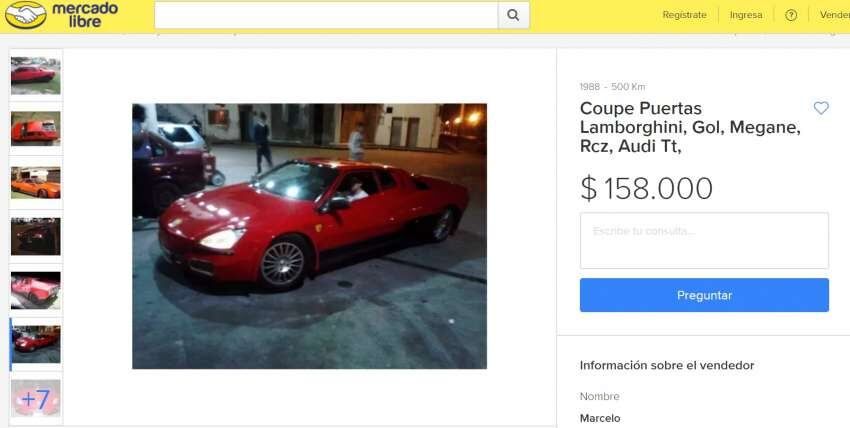Click the Mercado Libre handshake logo
Image resolution: width=850 pixels, height=428 pixels.
[x=25, y=15]
